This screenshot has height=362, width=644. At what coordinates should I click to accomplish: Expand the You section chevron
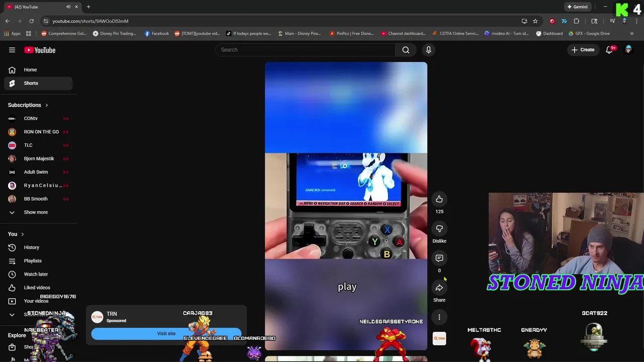pos(22,234)
